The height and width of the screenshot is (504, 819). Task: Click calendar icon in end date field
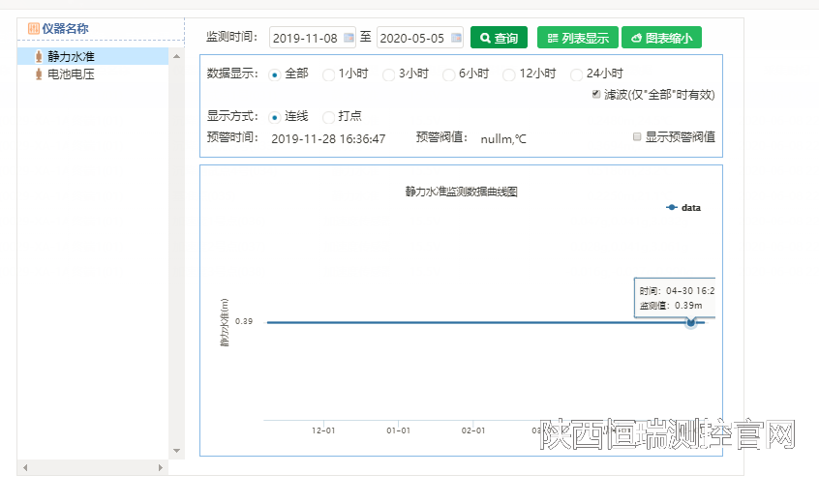coord(455,38)
